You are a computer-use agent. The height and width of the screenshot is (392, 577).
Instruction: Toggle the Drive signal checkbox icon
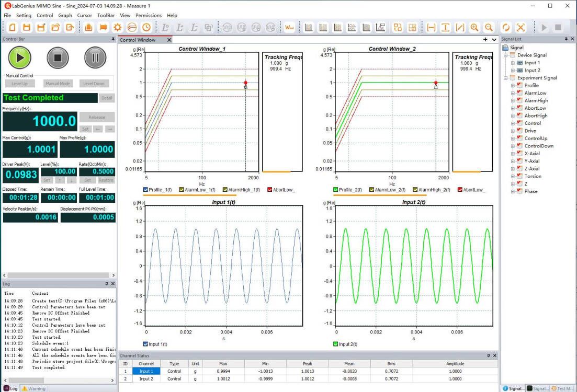[x=519, y=131]
